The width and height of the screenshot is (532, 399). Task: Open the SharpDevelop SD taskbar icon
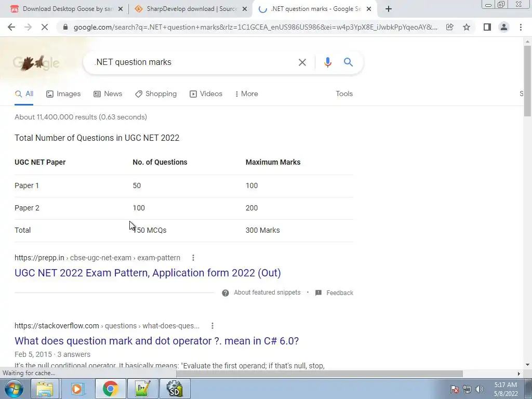pos(175,389)
